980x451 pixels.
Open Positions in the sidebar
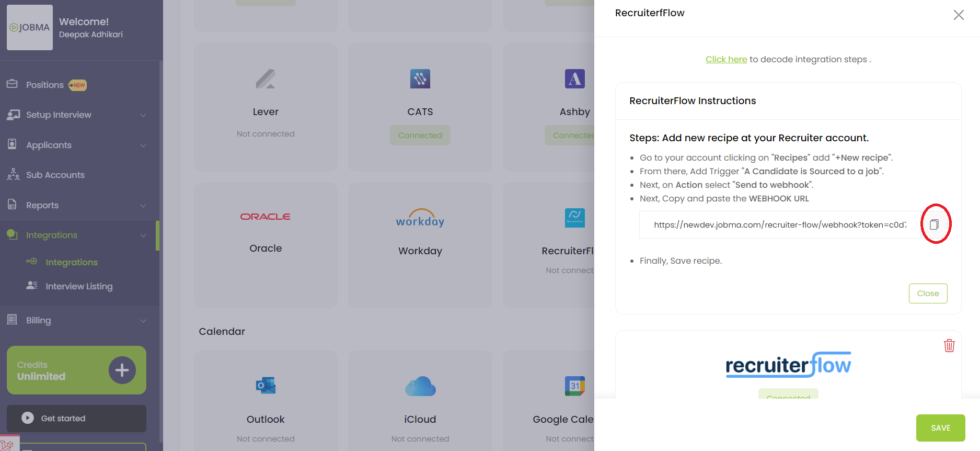click(45, 85)
